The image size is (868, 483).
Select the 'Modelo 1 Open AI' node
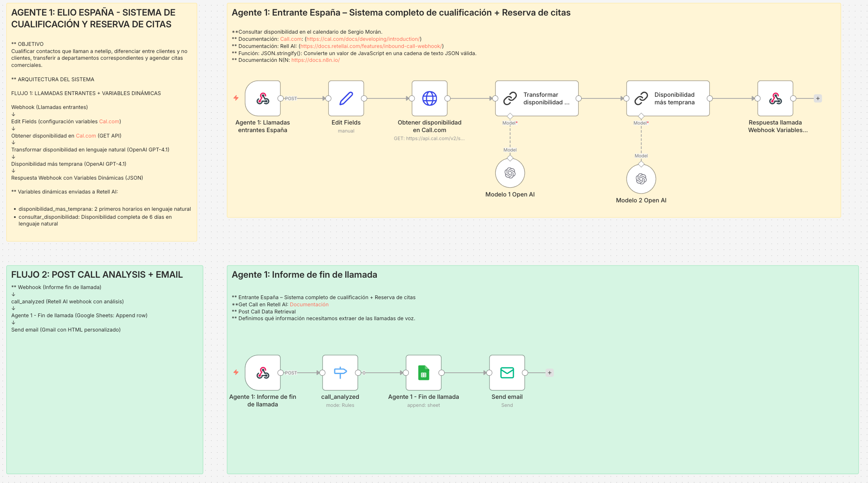(510, 172)
